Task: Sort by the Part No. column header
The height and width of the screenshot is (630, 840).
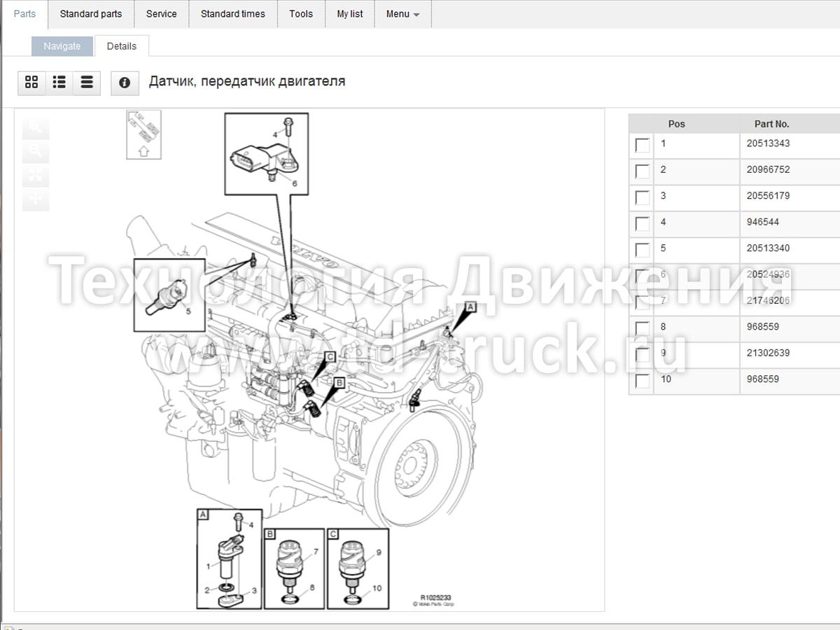Action: click(771, 124)
